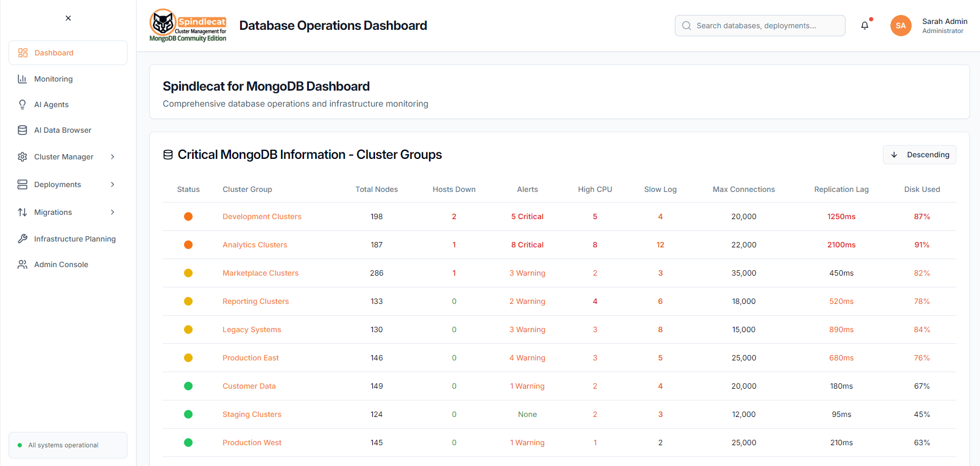The image size is (980, 466).
Task: Click the Staging Clusters green status dot
Action: click(188, 414)
